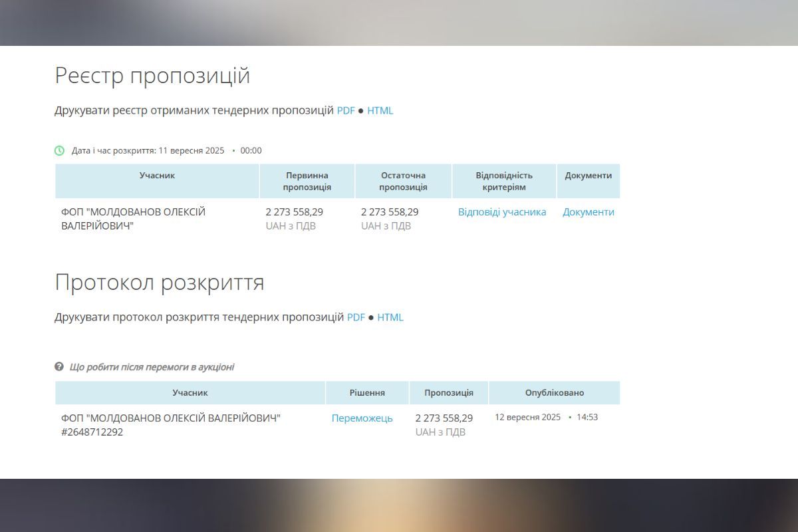Open the registry HTML version
The image size is (798, 532).
pos(380,110)
